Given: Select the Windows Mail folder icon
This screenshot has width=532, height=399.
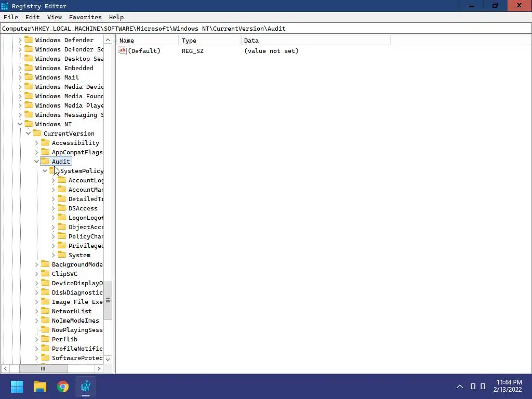Looking at the screenshot, I should (29, 77).
